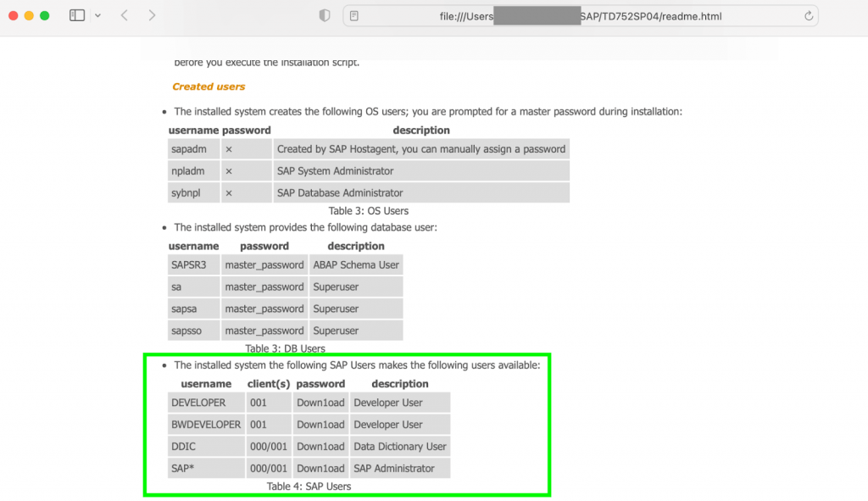Minimize the window with the yellow button
Viewport: 868px width, 501px height.
click(29, 15)
